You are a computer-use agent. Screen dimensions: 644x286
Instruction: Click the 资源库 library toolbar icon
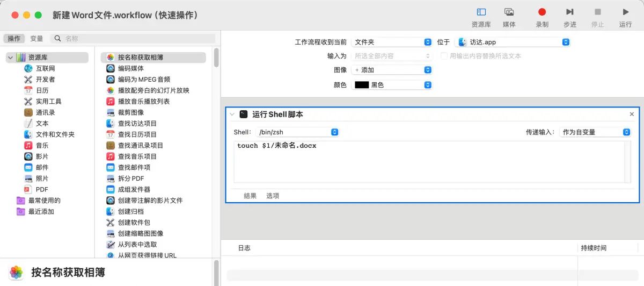pyautogui.click(x=481, y=12)
